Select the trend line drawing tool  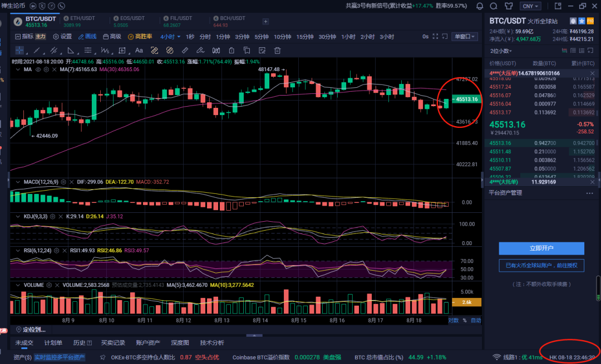click(x=37, y=51)
